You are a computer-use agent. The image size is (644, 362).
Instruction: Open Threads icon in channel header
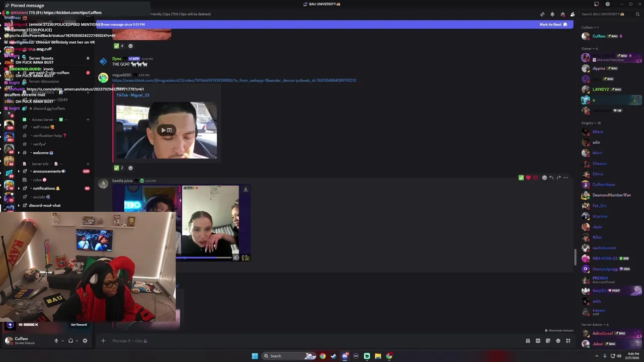[x=542, y=14]
